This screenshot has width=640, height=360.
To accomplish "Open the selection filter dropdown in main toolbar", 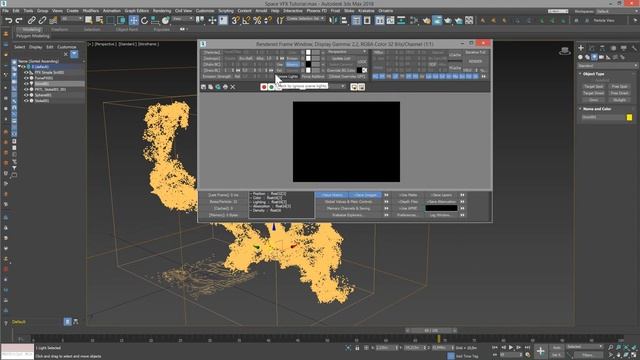I will (x=71, y=19).
